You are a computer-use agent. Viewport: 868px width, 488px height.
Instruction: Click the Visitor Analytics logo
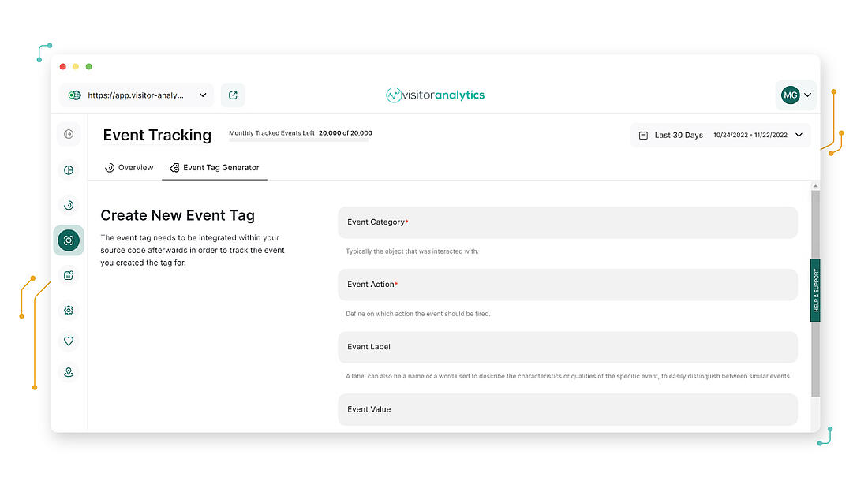coord(435,95)
